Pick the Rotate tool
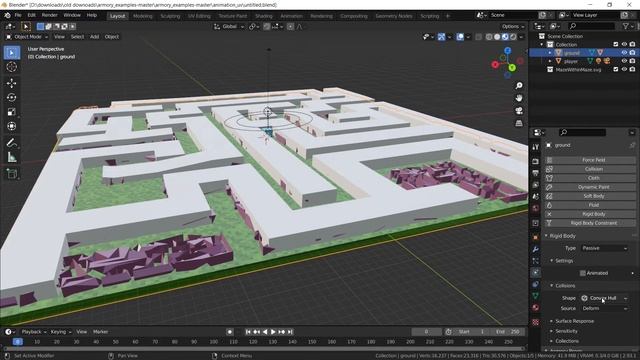This screenshot has height=360, width=640. (x=12, y=98)
